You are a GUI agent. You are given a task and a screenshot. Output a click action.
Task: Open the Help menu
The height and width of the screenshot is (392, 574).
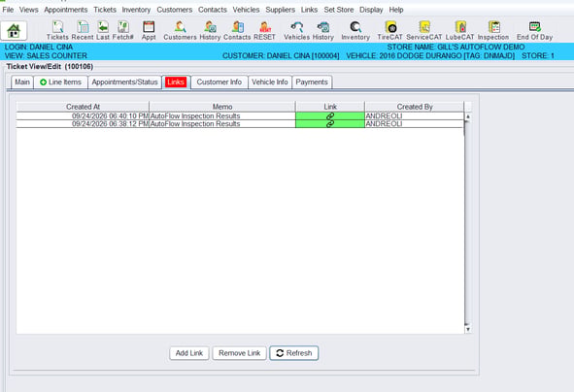click(396, 10)
